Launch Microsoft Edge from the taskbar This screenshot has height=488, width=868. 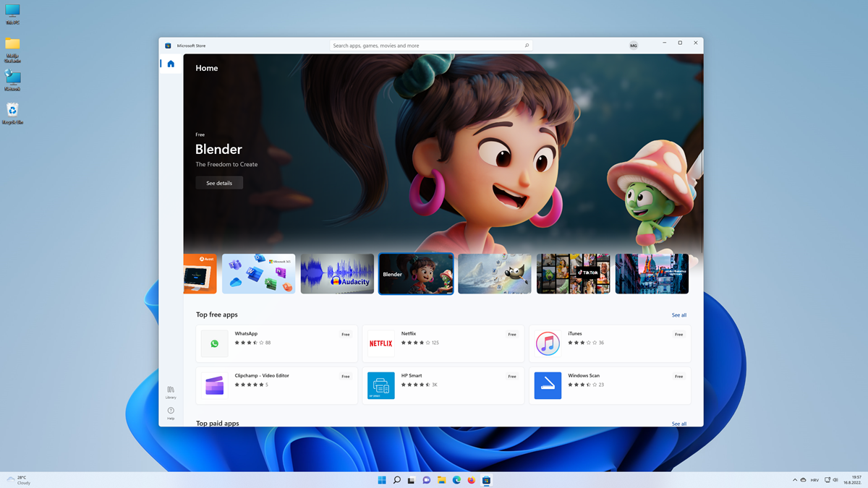(x=456, y=480)
